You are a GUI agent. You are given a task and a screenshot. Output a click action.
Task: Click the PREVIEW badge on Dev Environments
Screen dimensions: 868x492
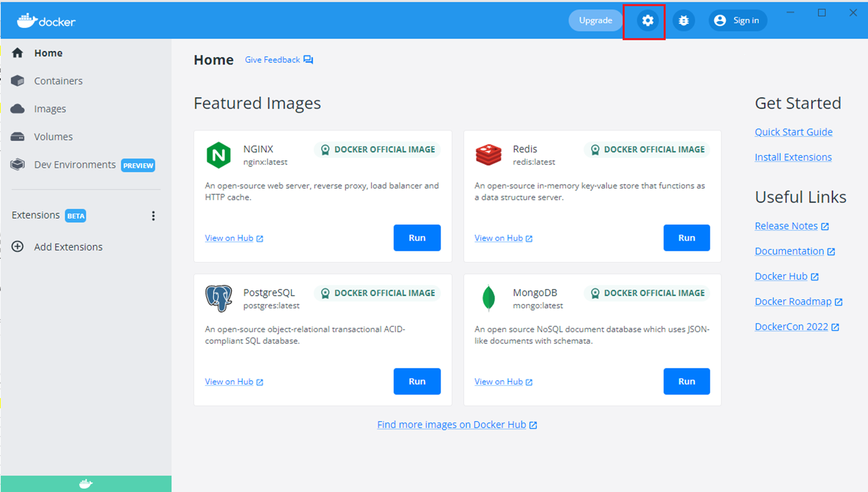[x=138, y=165]
